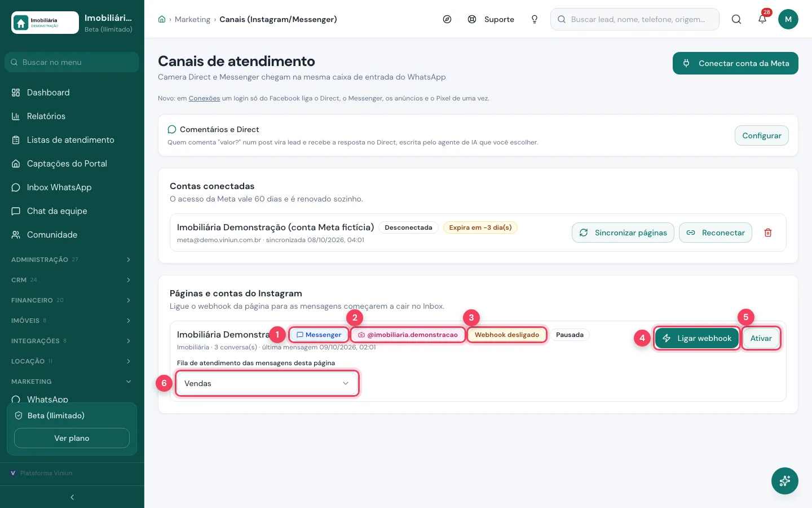The height and width of the screenshot is (508, 812).
Task: Click the Reconectar button
Action: [716, 233]
